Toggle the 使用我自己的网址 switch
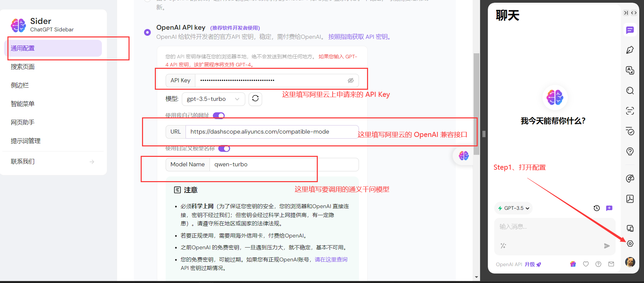The image size is (644, 283). [219, 116]
